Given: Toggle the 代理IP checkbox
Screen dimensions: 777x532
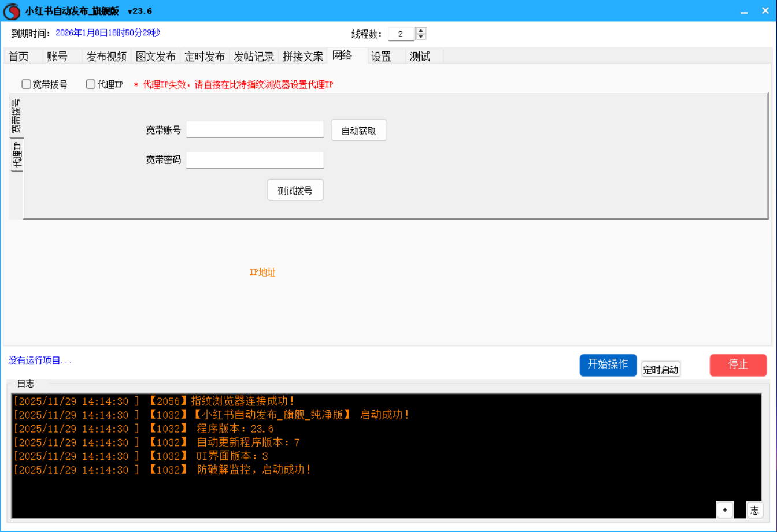Looking at the screenshot, I should pos(91,84).
